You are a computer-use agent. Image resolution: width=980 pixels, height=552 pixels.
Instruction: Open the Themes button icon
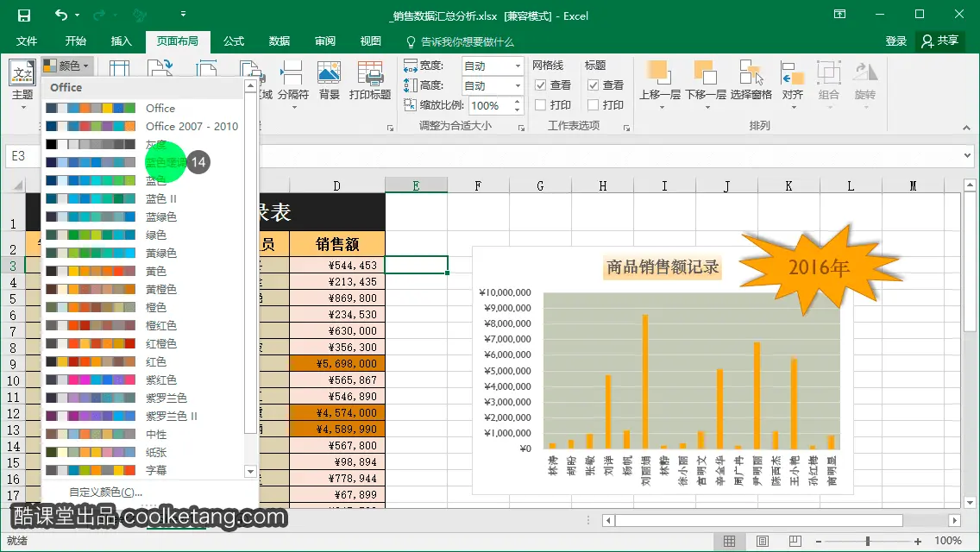pyautogui.click(x=22, y=74)
